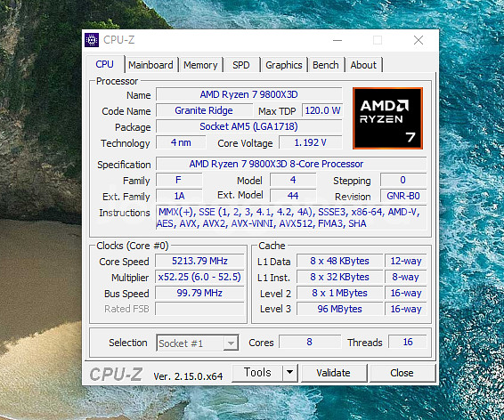Click Level 3 size 96 MBytes
Image resolution: width=504 pixels, height=420 pixels.
(x=340, y=309)
